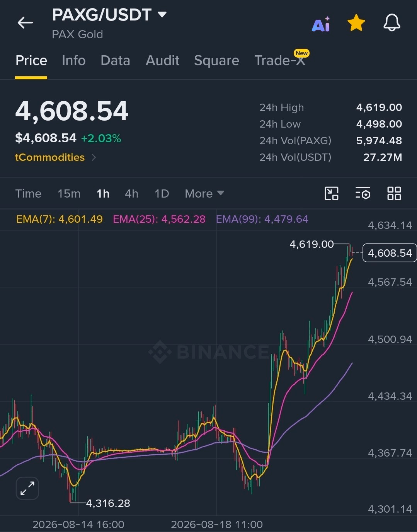This screenshot has width=417, height=532.
Task: Expand the More intervals dropdown
Action: point(204,193)
